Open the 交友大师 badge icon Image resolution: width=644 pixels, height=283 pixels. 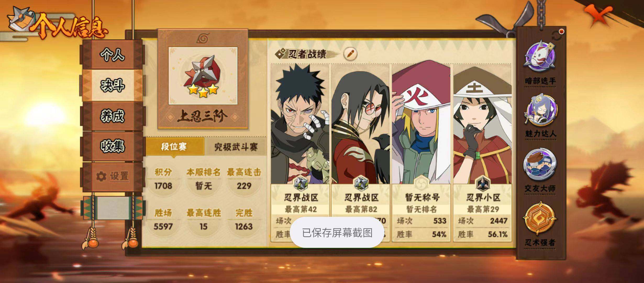(x=540, y=165)
